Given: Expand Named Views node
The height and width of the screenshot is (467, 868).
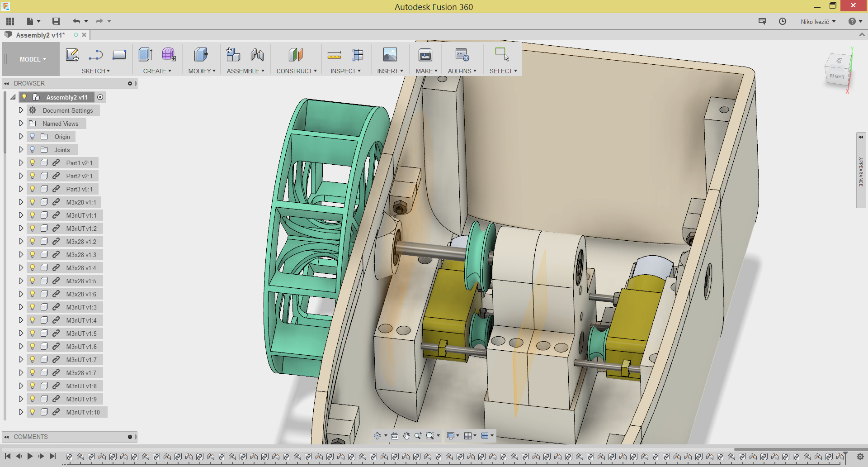Looking at the screenshot, I should (x=21, y=123).
